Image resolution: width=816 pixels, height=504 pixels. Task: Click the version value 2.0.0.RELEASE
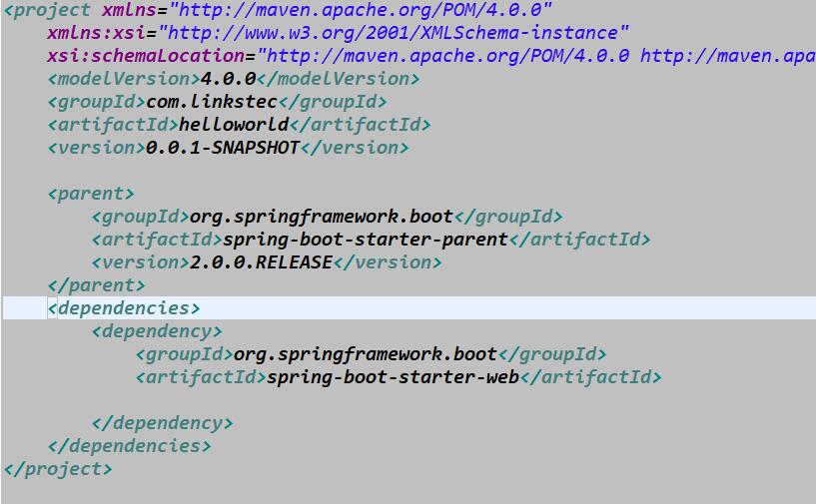tap(262, 262)
